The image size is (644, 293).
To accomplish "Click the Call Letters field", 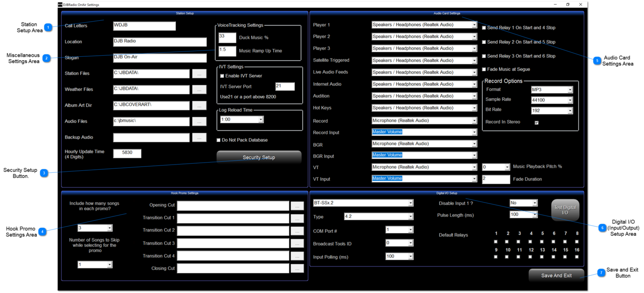I will pos(145,26).
